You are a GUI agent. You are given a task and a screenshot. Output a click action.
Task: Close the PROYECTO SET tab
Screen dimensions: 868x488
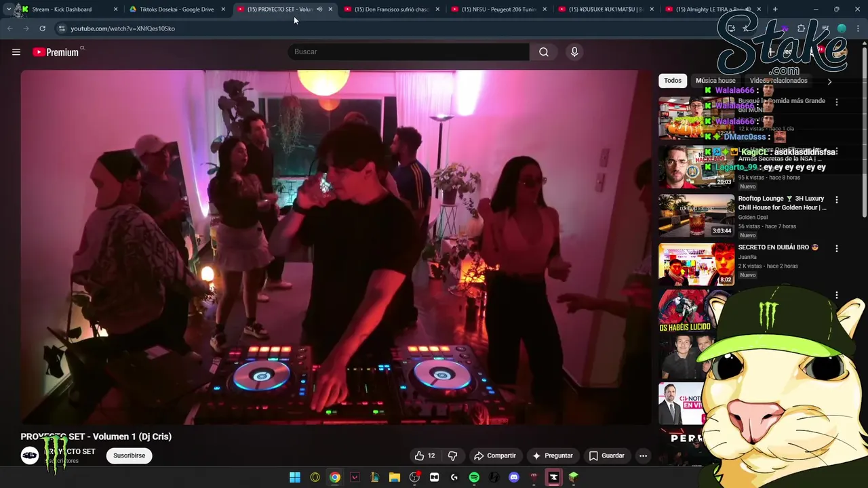tap(330, 9)
